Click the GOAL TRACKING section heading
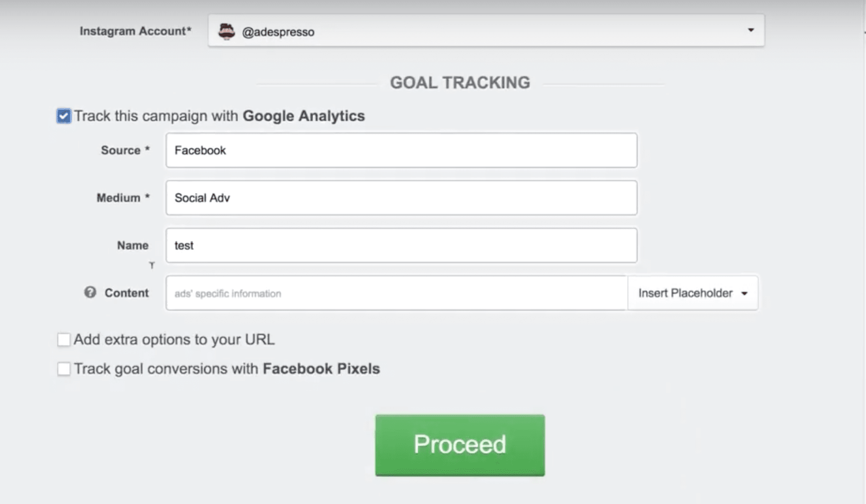This screenshot has width=866, height=504. pyautogui.click(x=460, y=83)
